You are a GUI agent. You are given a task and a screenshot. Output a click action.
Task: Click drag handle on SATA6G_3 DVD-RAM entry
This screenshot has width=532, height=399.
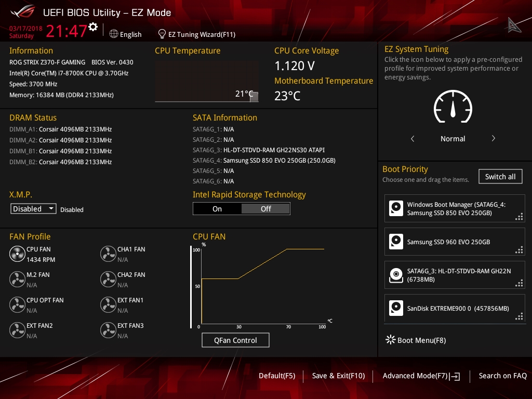[519, 283]
